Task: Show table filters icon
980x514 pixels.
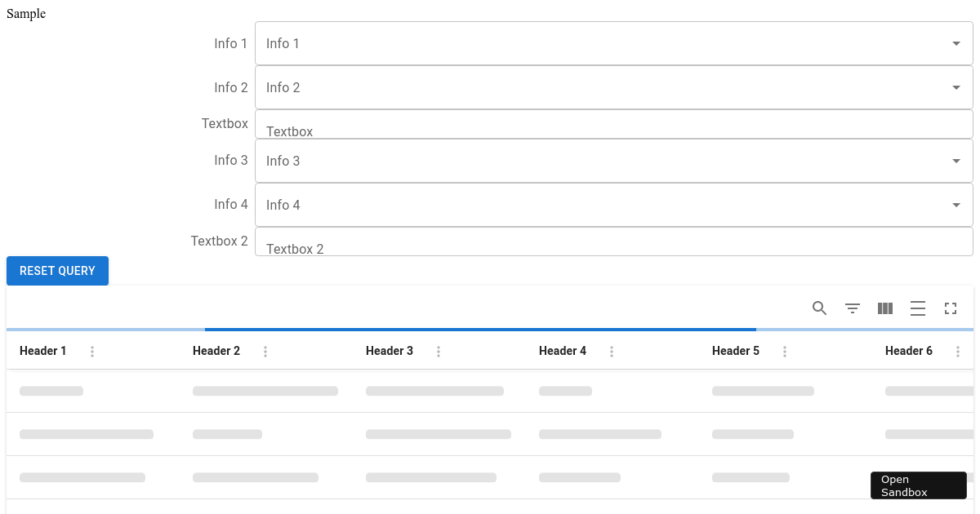Action: coord(853,308)
